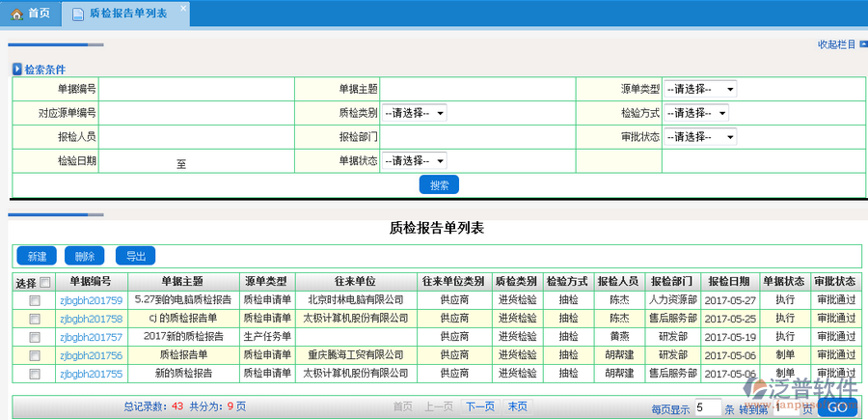
Task: Expand the 质检类别 dropdown
Action: 414,113
